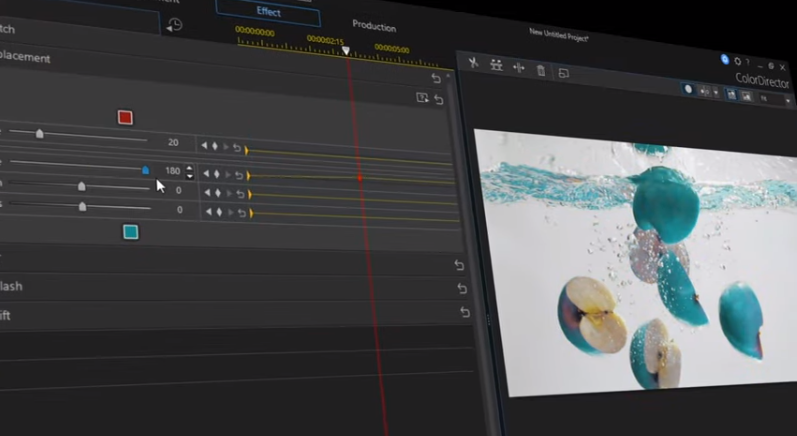
Task: Increase the 180 value with up stepper
Action: click(x=189, y=168)
